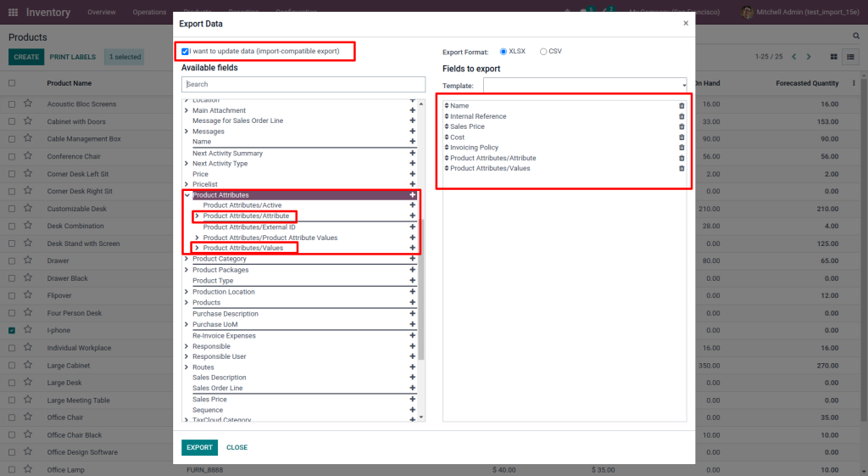Click the available fields scrollbar thumb
868x476 pixels.
tap(421, 289)
